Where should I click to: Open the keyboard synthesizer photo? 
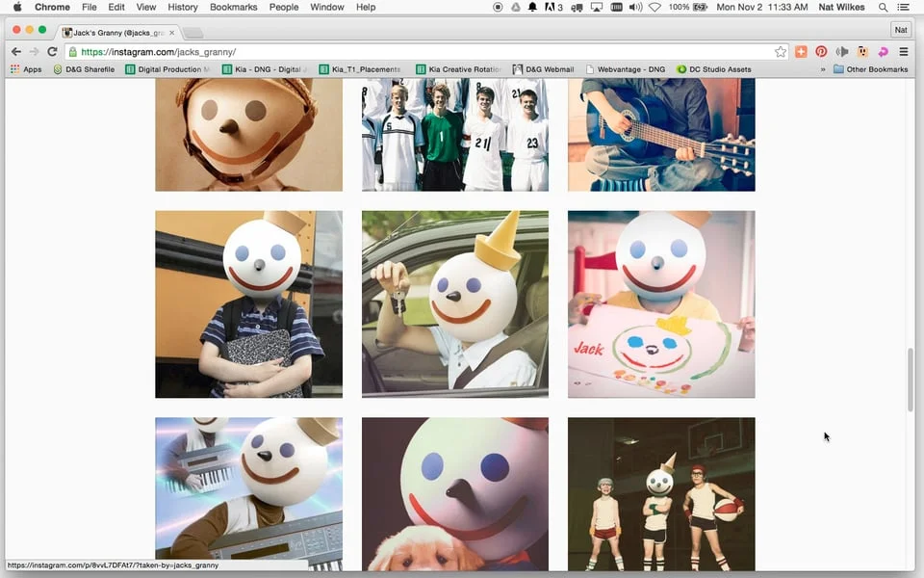tap(248, 494)
